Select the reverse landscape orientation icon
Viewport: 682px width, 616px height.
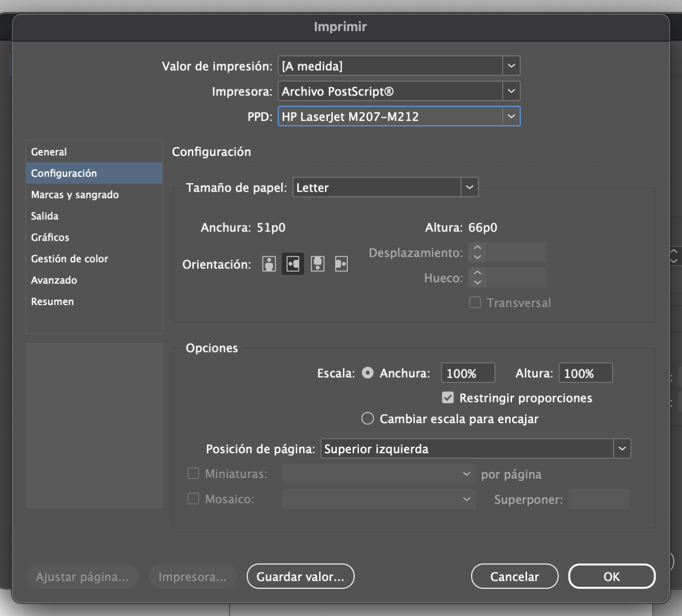341,264
